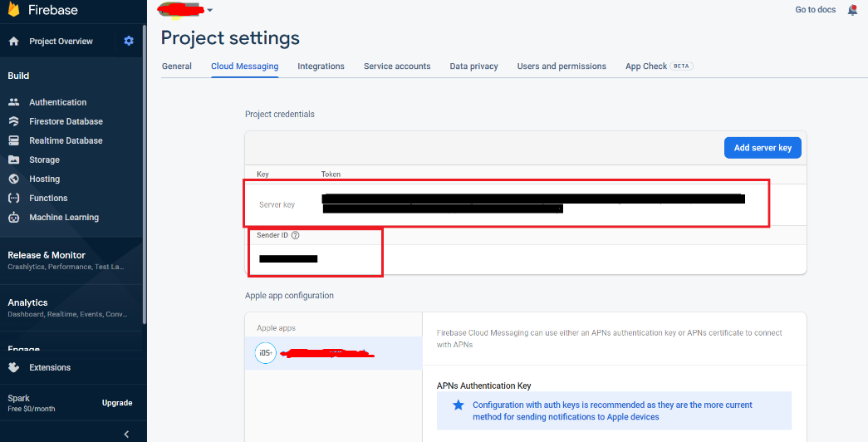The image size is (868, 442).
Task: Click the Firebase logo icon
Action: tap(13, 10)
